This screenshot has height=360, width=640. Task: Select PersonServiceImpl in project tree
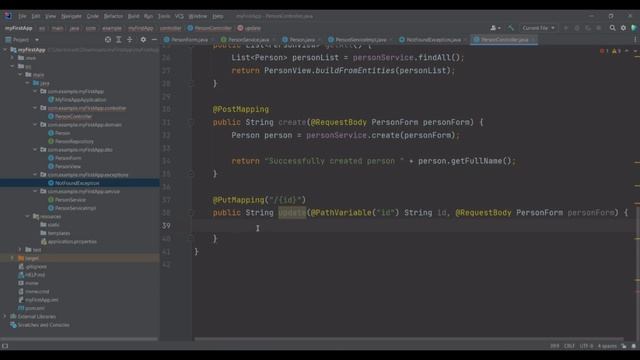(76, 208)
